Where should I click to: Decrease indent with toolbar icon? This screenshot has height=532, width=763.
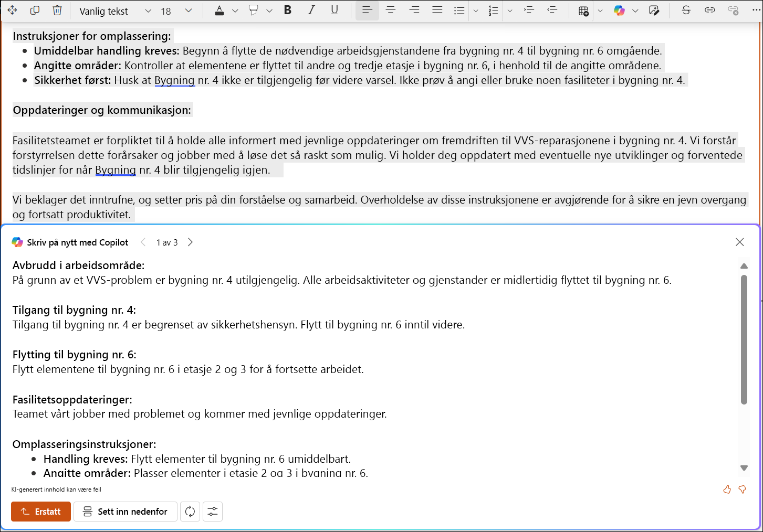[x=552, y=10]
